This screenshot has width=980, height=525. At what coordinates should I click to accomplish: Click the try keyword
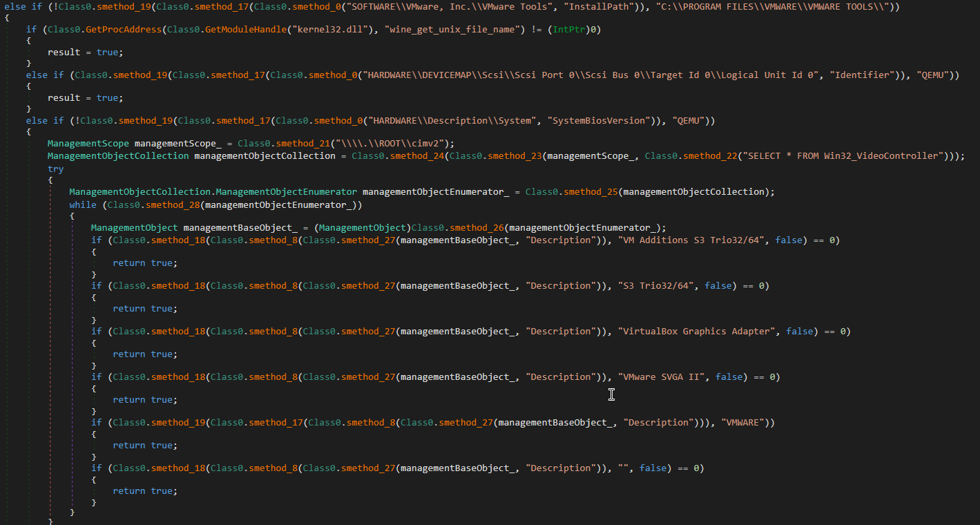click(55, 169)
